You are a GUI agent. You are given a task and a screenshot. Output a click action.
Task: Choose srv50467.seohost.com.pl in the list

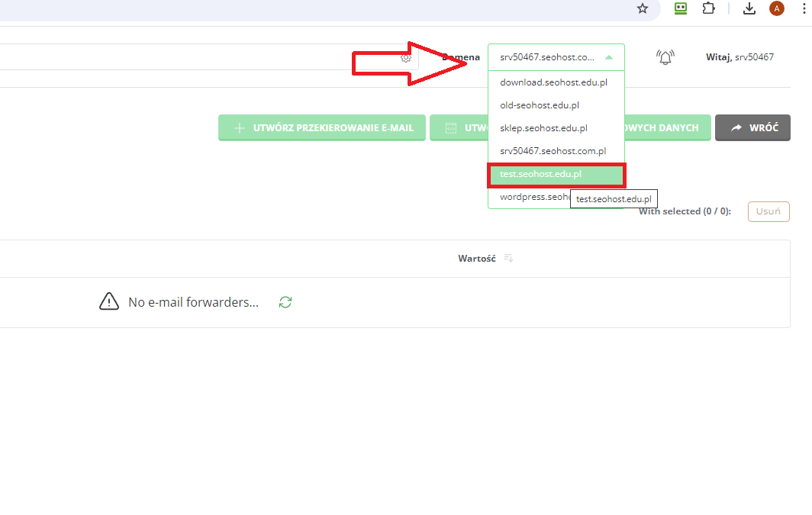point(553,151)
